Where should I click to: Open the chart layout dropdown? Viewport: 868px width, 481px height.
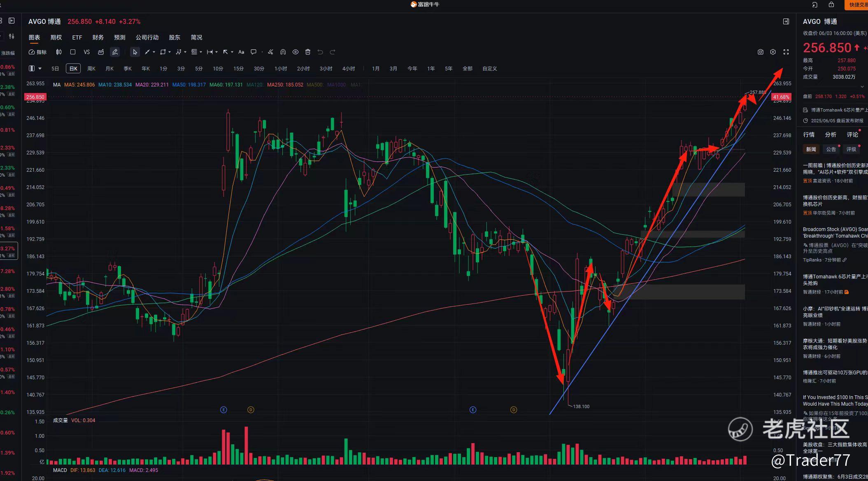35,68
